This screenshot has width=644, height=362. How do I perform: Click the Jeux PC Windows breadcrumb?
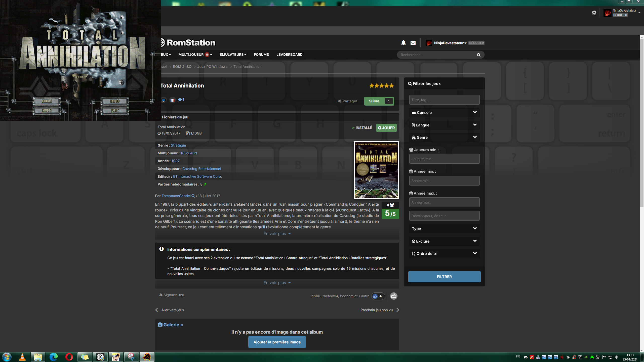pyautogui.click(x=212, y=67)
